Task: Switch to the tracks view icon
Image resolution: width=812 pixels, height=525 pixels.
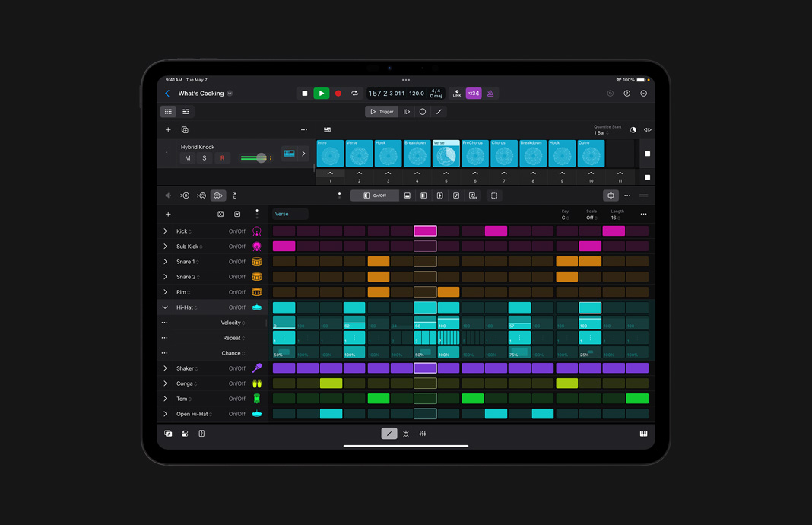Action: point(186,111)
